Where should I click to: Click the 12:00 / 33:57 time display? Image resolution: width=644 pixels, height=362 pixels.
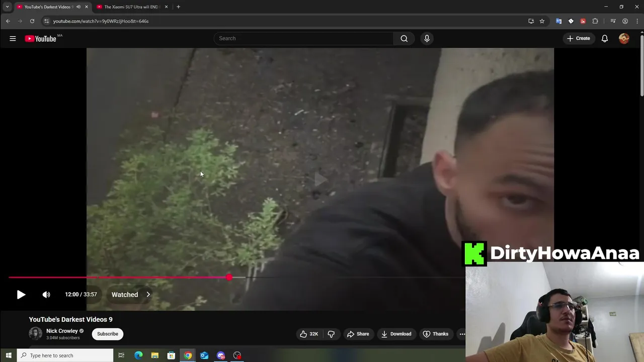[x=80, y=295]
